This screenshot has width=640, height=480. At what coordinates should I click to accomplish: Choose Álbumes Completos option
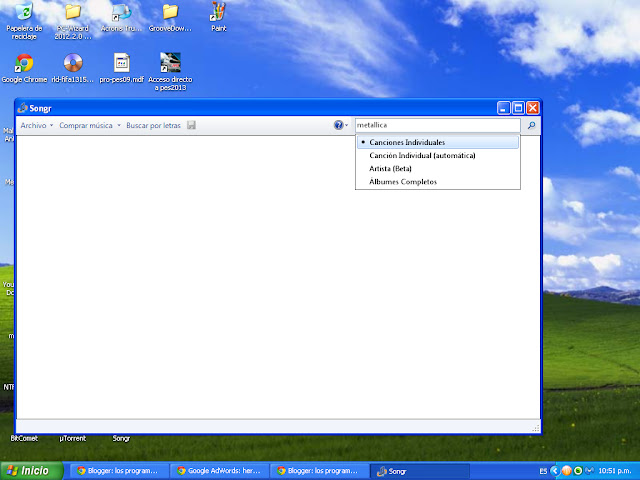(x=438, y=182)
